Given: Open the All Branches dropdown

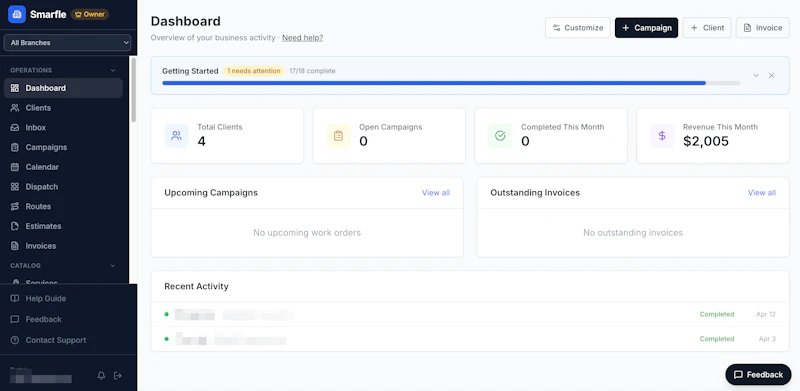Looking at the screenshot, I should click(x=67, y=43).
